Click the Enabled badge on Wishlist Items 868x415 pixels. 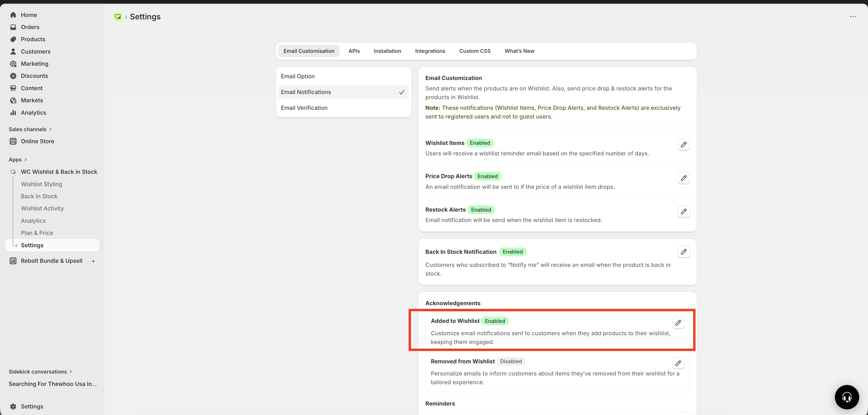pyautogui.click(x=480, y=143)
